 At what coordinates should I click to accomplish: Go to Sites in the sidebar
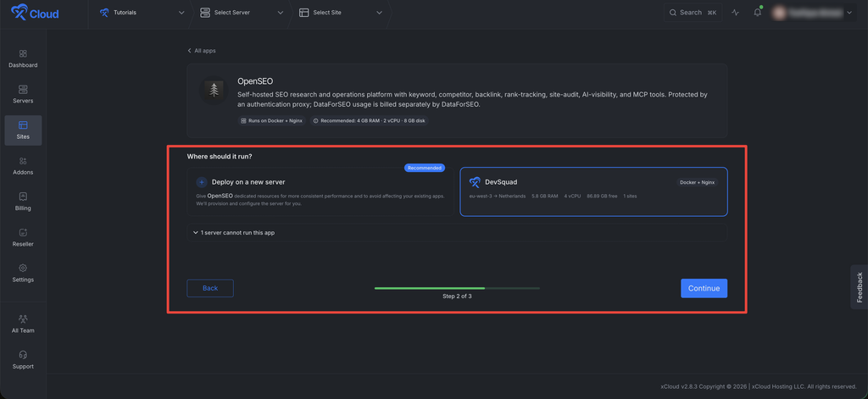(x=23, y=130)
